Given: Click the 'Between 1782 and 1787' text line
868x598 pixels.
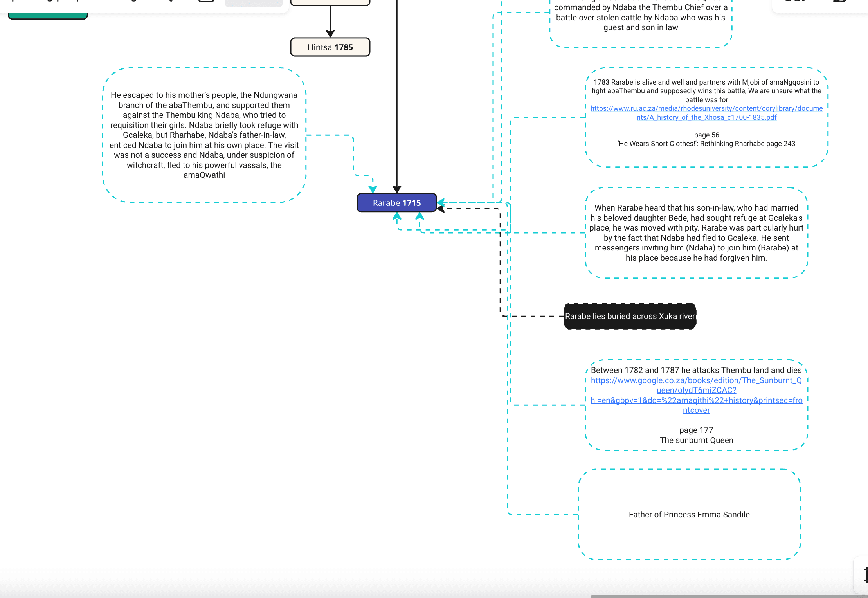Looking at the screenshot, I should click(x=696, y=370).
